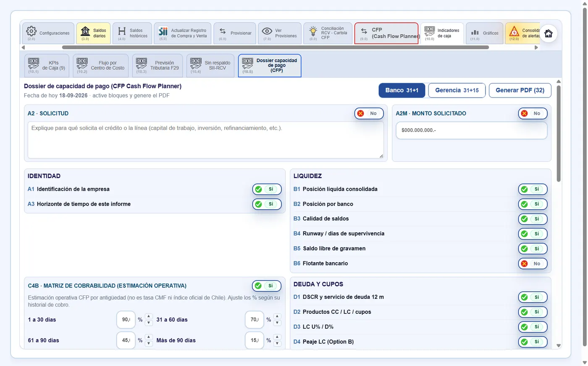Open Configuraciones gear icon
588x366 pixels.
pos(31,31)
